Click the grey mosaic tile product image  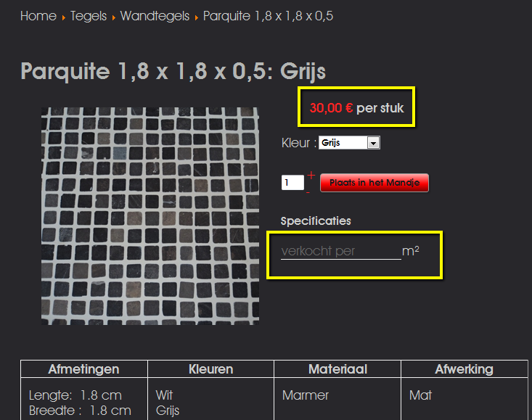(150, 216)
